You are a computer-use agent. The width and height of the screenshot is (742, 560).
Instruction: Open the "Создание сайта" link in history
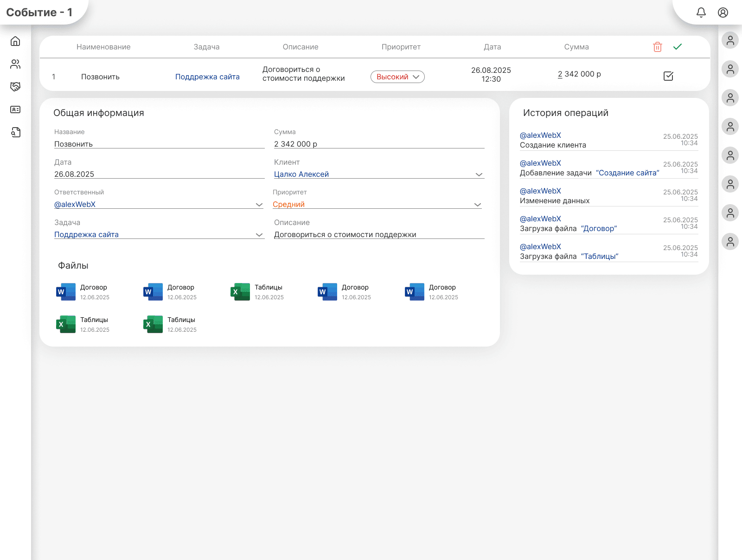click(627, 173)
